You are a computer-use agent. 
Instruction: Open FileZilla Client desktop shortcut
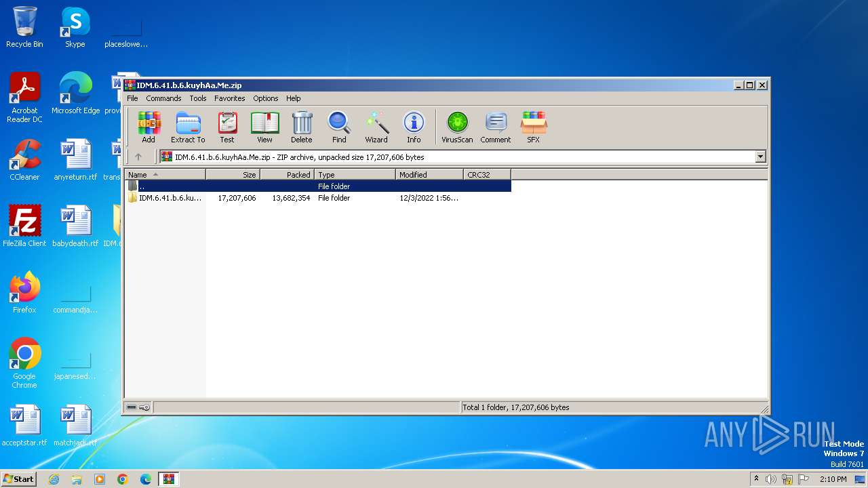tap(24, 226)
